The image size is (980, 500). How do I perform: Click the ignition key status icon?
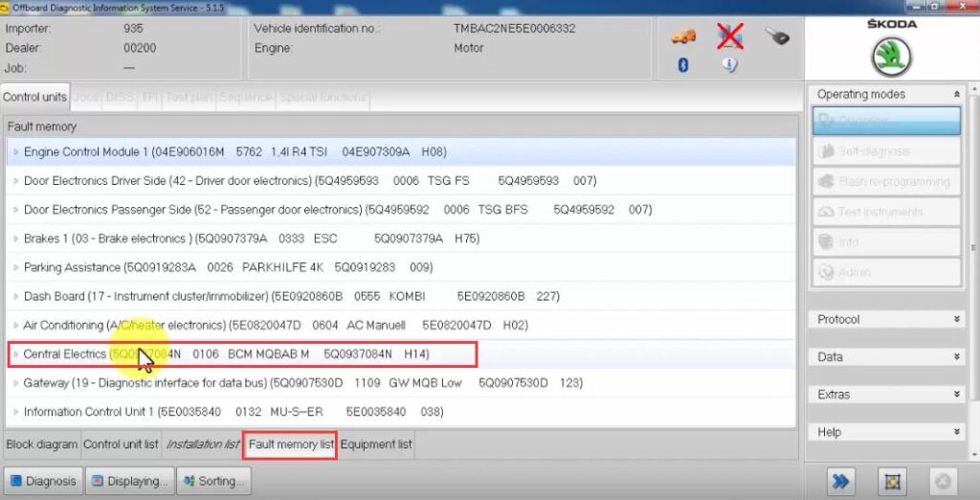pos(777,36)
